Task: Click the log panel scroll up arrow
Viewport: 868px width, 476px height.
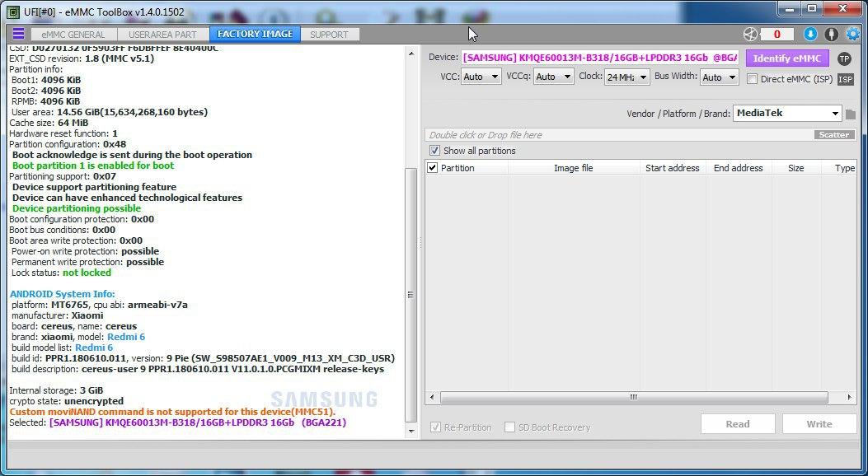Action: pos(411,54)
